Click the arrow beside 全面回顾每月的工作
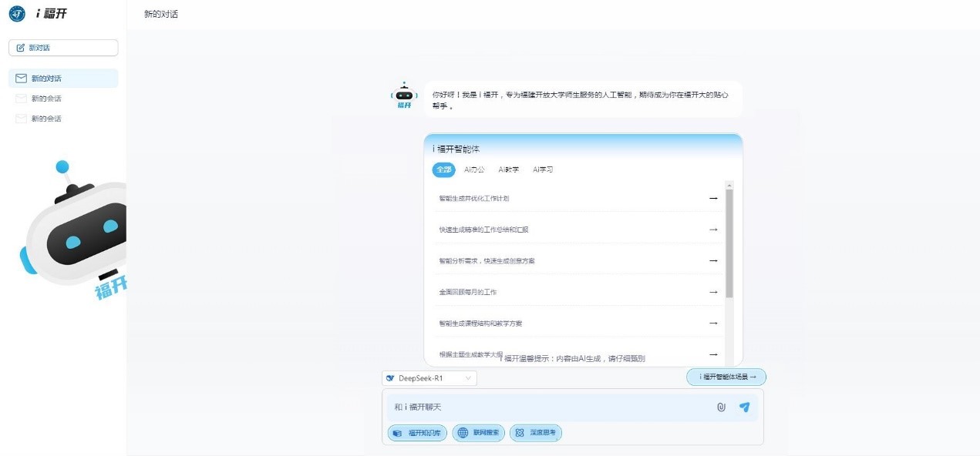 click(x=713, y=292)
